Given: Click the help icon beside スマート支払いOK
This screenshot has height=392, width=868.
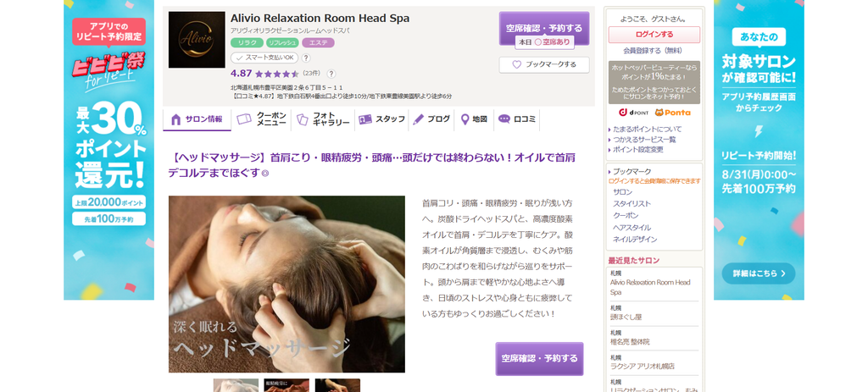Looking at the screenshot, I should (306, 58).
